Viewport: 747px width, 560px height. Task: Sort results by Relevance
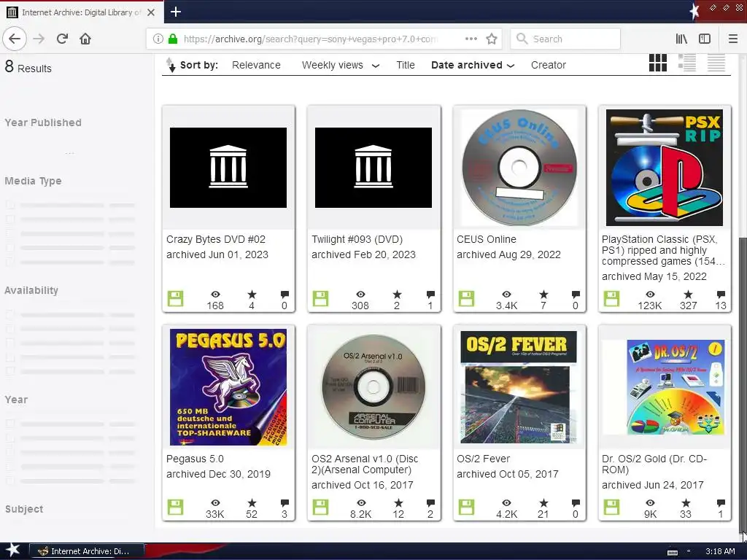256,65
